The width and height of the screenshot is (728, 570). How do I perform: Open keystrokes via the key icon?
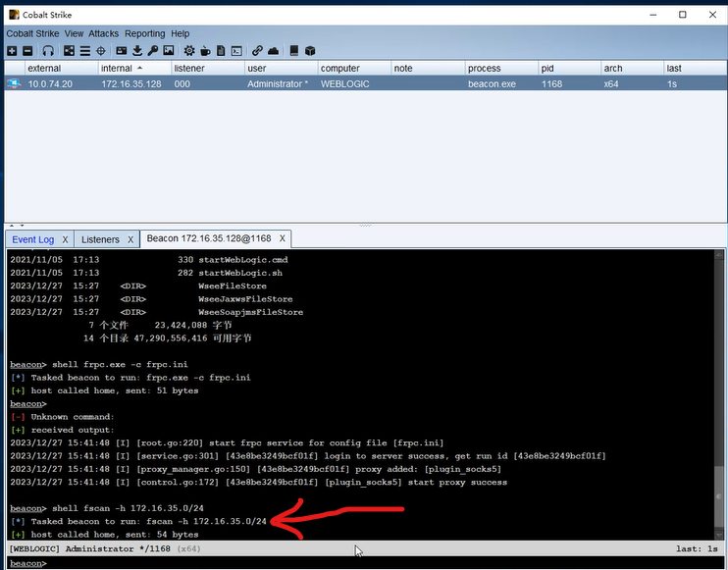coord(153,51)
